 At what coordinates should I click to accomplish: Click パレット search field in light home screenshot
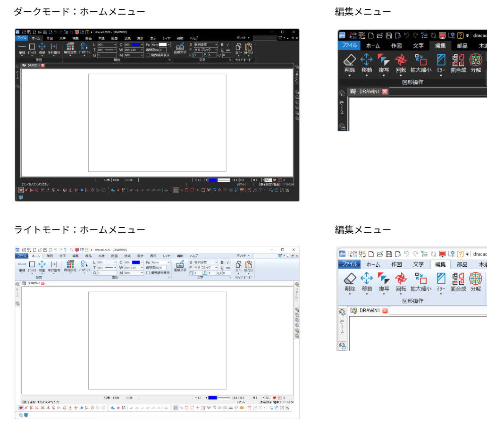(x=265, y=256)
